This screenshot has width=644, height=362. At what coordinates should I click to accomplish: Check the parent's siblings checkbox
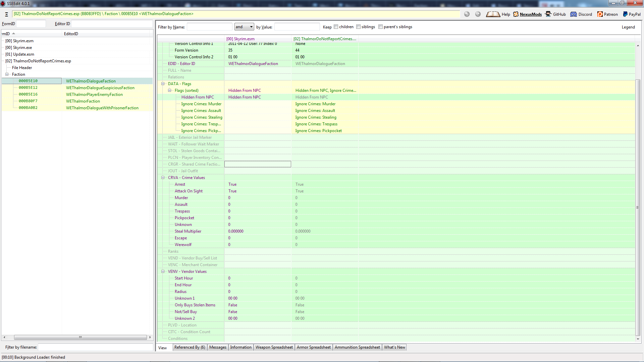(381, 27)
